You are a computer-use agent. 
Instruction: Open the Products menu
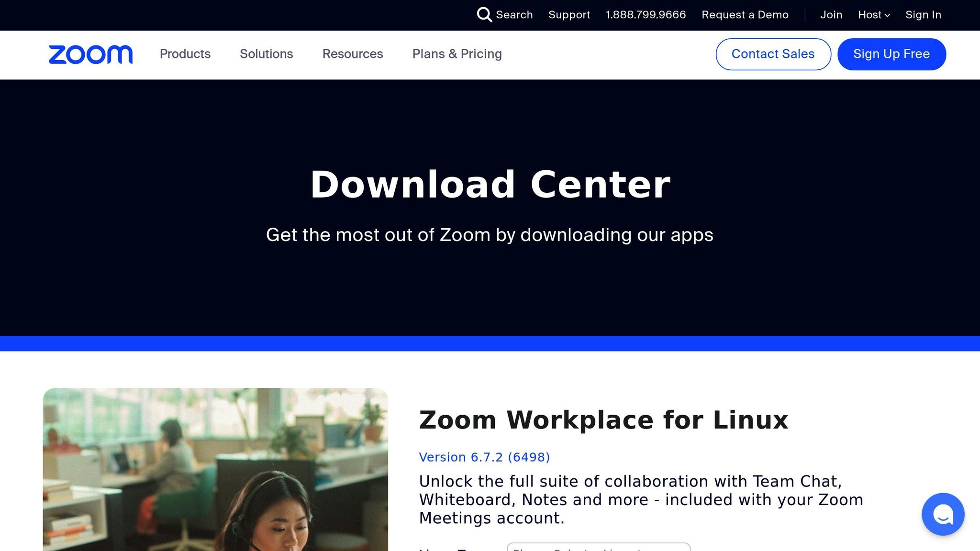click(x=185, y=54)
